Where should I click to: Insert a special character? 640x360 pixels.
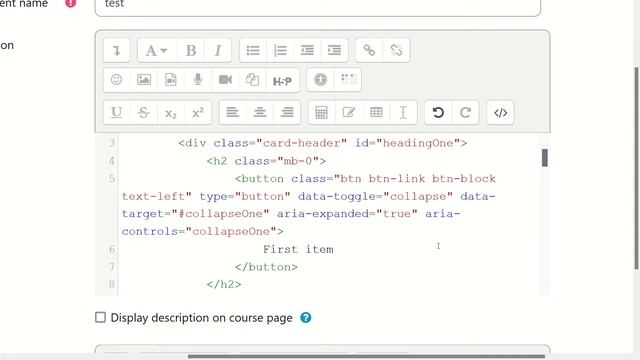click(x=349, y=112)
